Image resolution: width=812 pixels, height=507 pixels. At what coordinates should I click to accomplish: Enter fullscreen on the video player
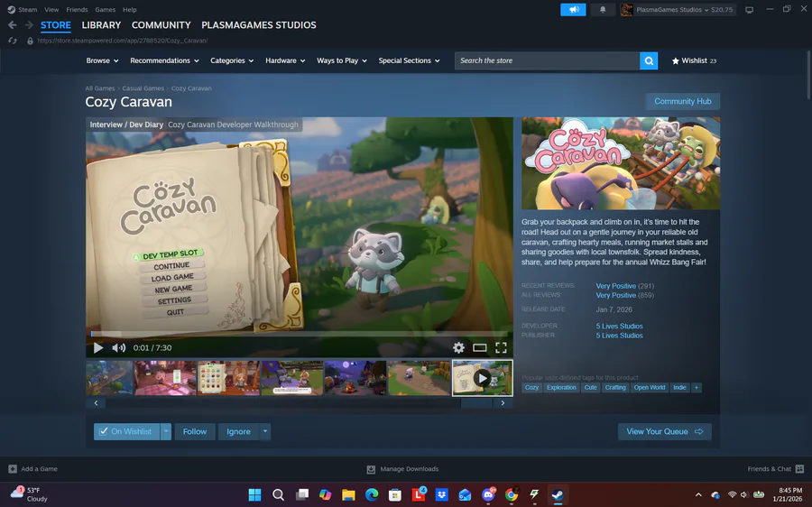coord(501,347)
